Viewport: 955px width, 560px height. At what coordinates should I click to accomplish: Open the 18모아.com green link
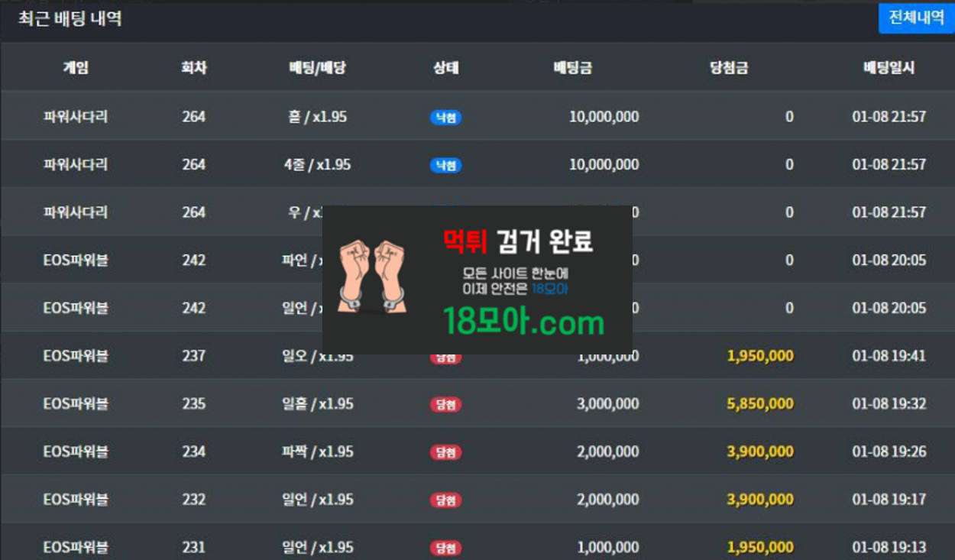click(x=523, y=322)
